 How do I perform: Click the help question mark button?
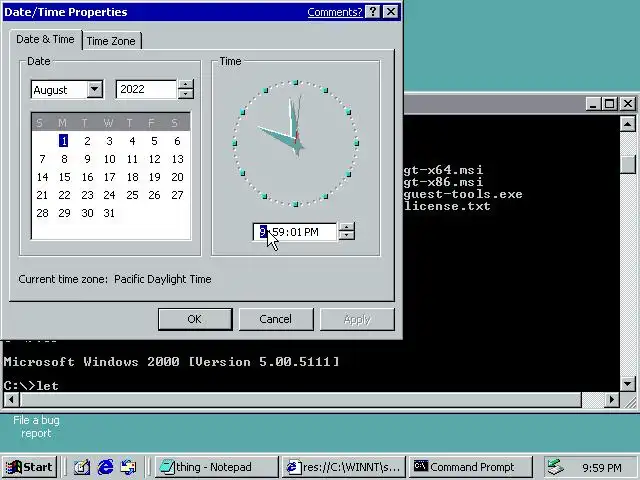373,12
